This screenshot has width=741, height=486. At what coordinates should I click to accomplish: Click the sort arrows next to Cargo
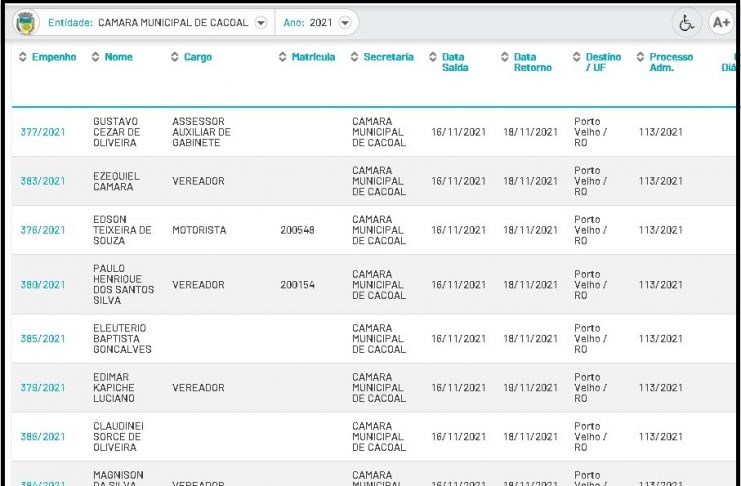point(175,58)
